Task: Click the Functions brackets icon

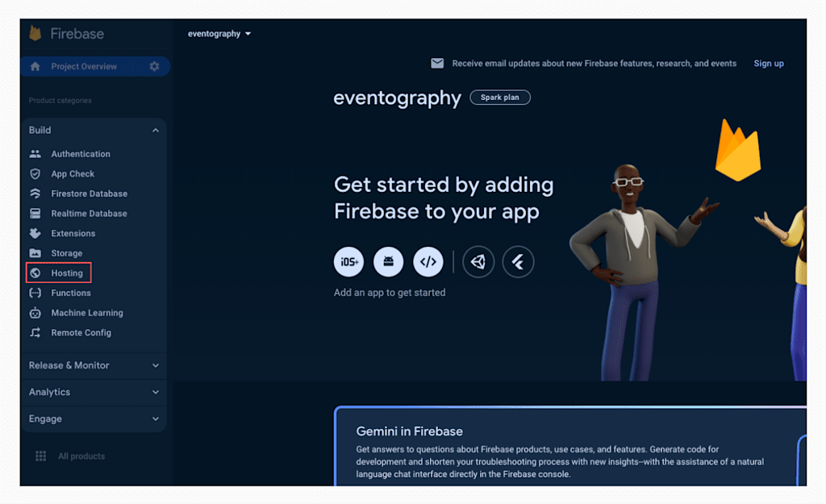Action: pyautogui.click(x=35, y=293)
